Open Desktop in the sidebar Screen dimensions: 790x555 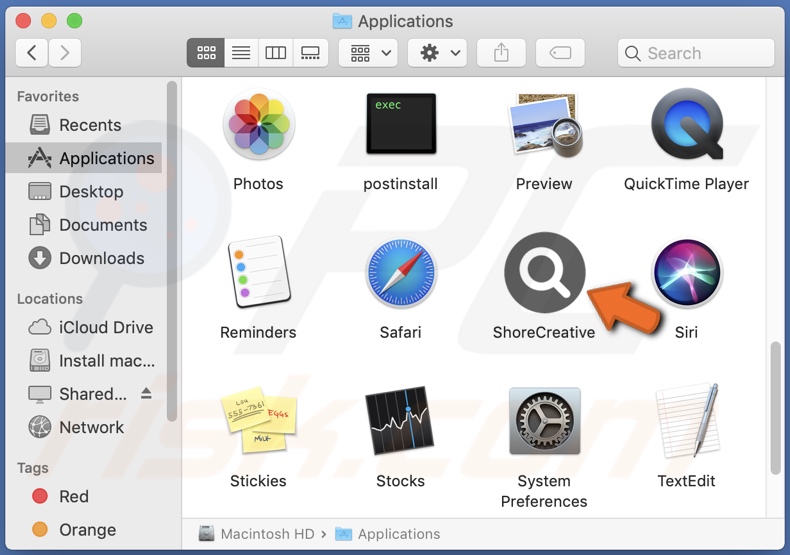84,191
